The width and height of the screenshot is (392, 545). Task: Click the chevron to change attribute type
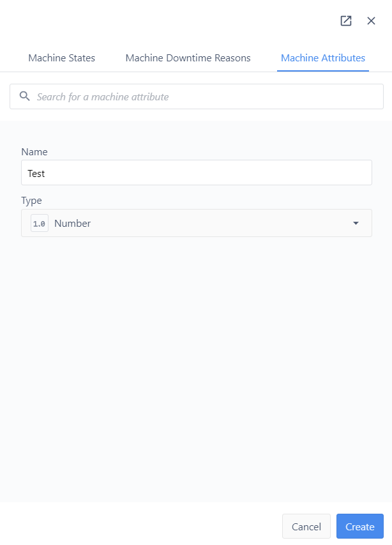(356, 222)
